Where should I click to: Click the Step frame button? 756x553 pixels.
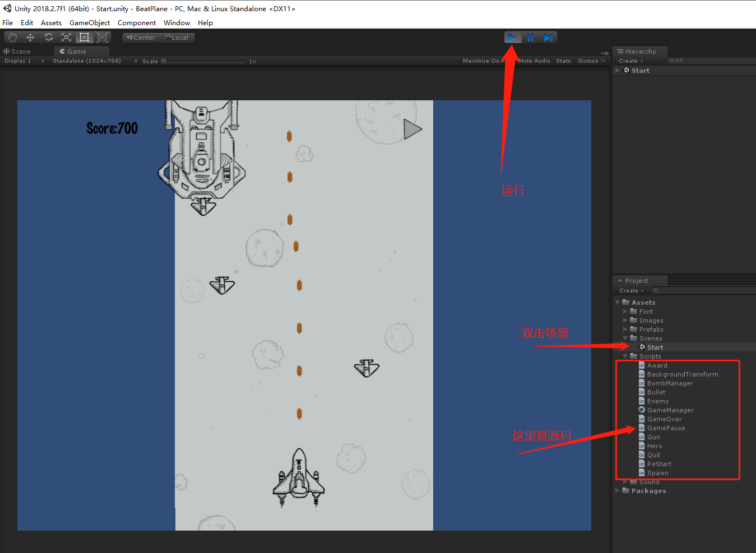click(548, 38)
